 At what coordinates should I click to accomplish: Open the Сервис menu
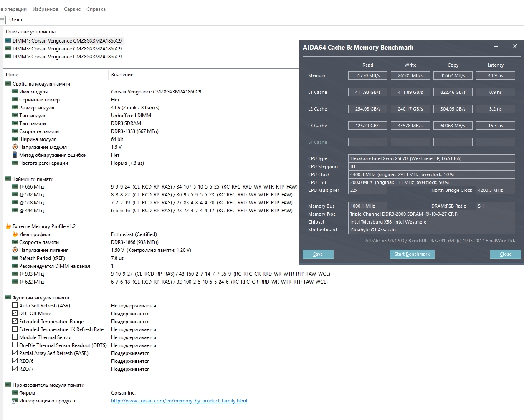click(72, 9)
